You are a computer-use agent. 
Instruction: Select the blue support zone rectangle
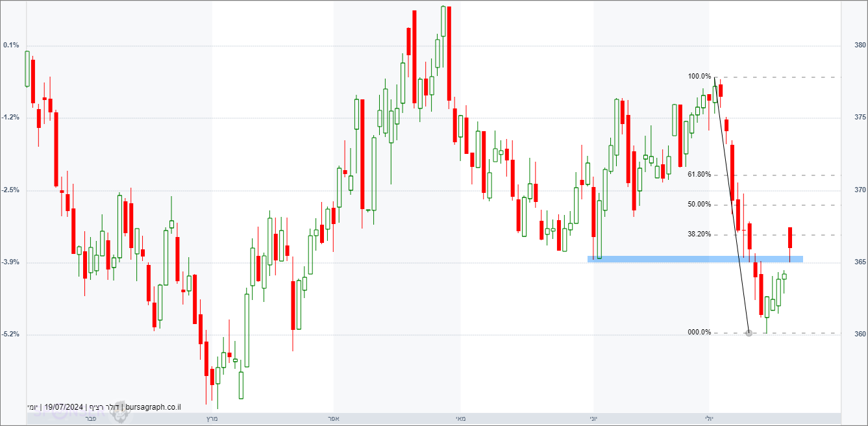click(695, 259)
